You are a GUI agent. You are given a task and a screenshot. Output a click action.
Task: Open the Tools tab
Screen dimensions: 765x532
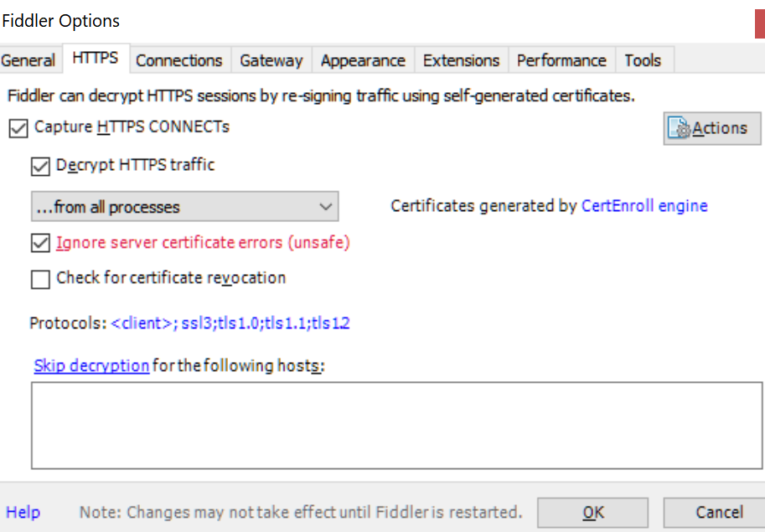click(643, 60)
